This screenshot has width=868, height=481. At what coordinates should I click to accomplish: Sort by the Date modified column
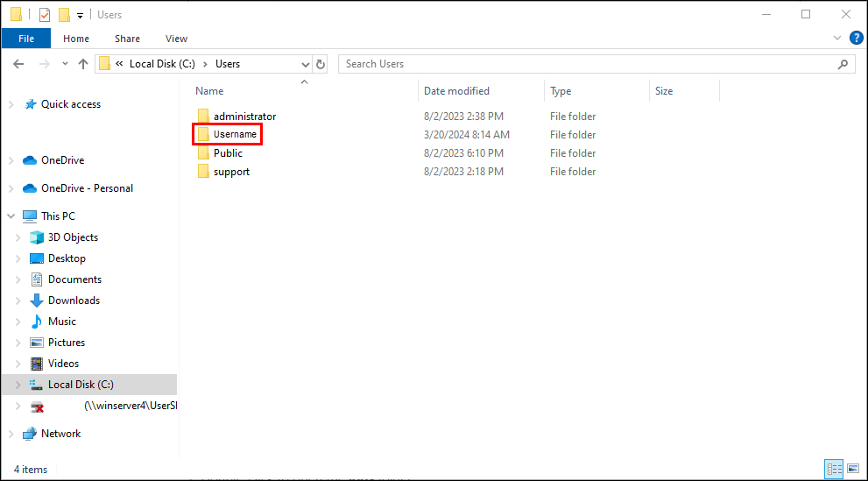click(x=456, y=91)
